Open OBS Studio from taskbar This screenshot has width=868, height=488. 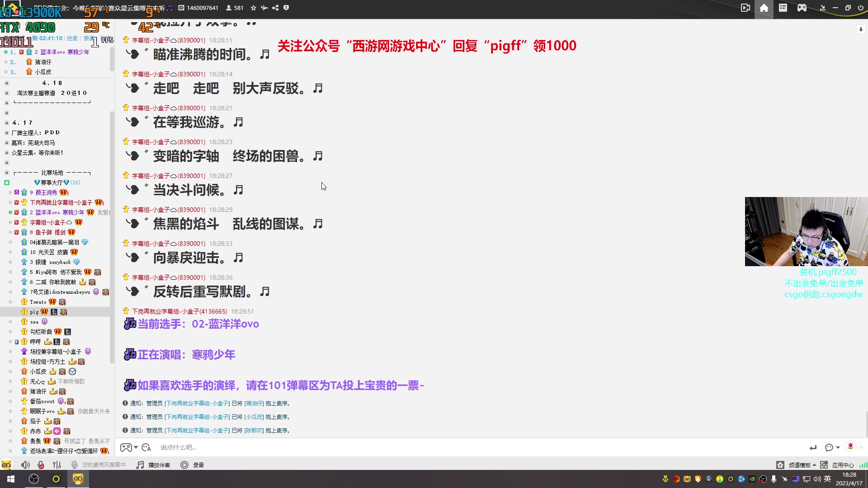[x=33, y=479]
